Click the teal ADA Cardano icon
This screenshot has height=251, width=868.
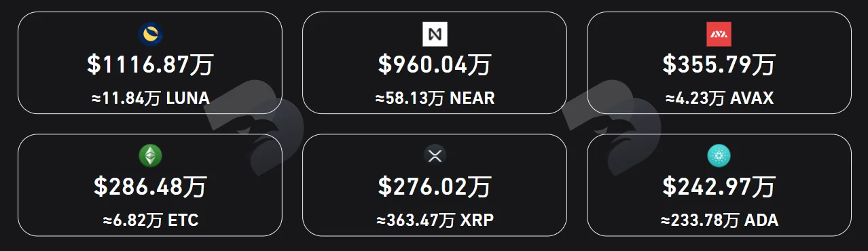719,156
